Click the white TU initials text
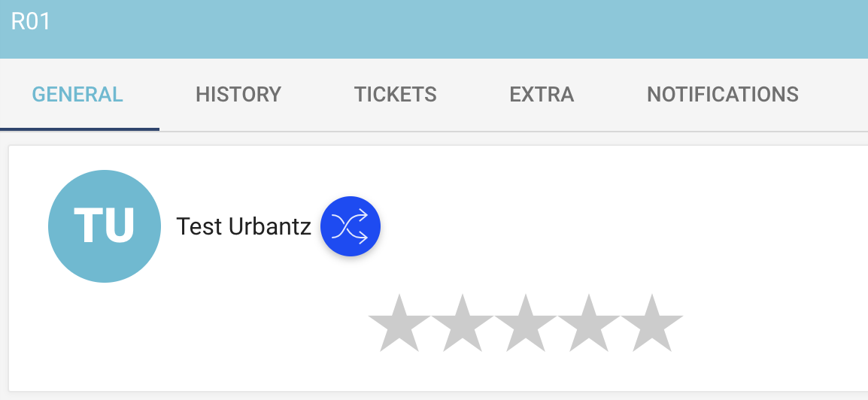The width and height of the screenshot is (868, 400). point(105,225)
